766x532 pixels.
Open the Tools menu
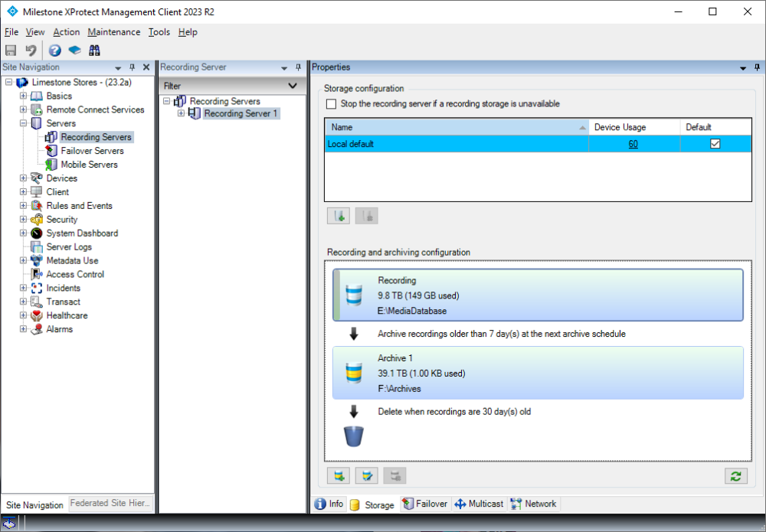pyautogui.click(x=159, y=32)
